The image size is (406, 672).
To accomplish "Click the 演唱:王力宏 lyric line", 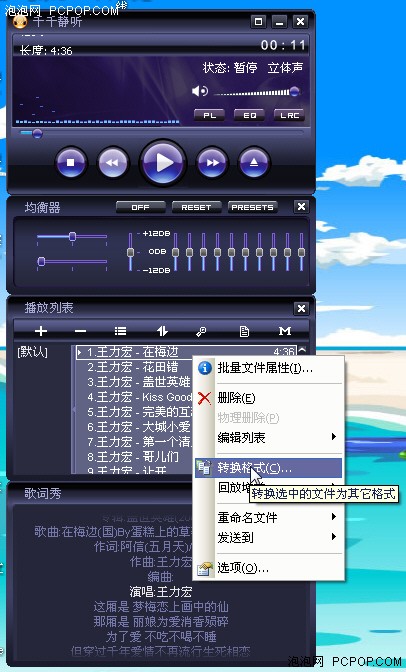I will tap(161, 592).
